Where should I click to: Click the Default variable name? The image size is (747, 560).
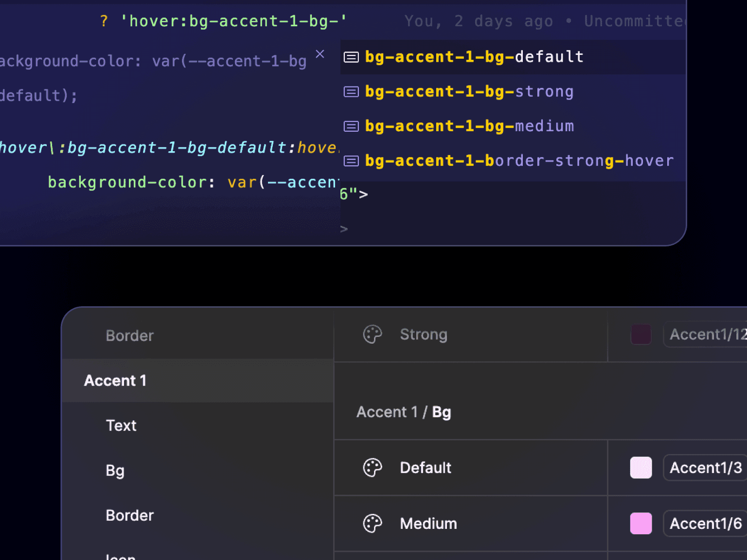pos(426,468)
